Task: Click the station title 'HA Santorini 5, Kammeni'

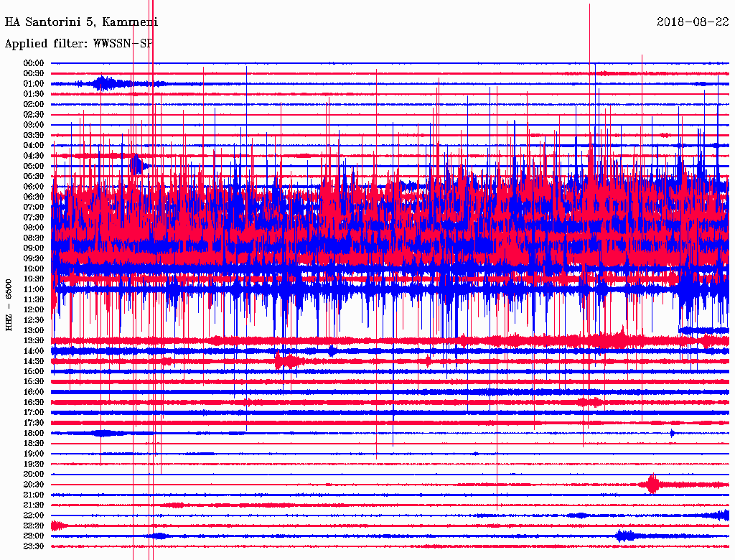Action: point(82,22)
